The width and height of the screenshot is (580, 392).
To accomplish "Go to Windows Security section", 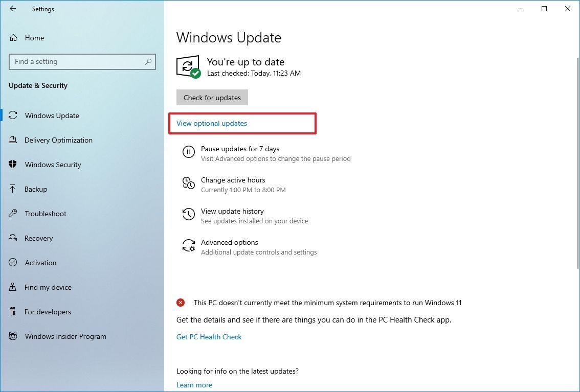I will click(x=53, y=165).
